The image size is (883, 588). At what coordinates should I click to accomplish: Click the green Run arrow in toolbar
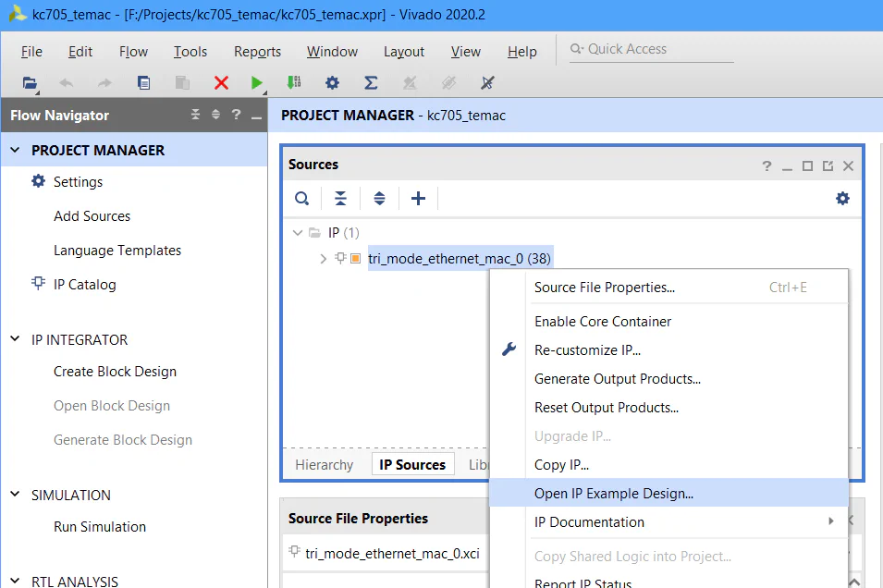[256, 83]
